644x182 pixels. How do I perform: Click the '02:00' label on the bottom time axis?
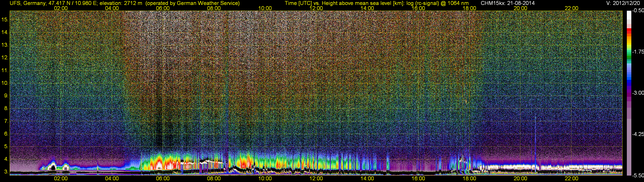pyautogui.click(x=61, y=179)
